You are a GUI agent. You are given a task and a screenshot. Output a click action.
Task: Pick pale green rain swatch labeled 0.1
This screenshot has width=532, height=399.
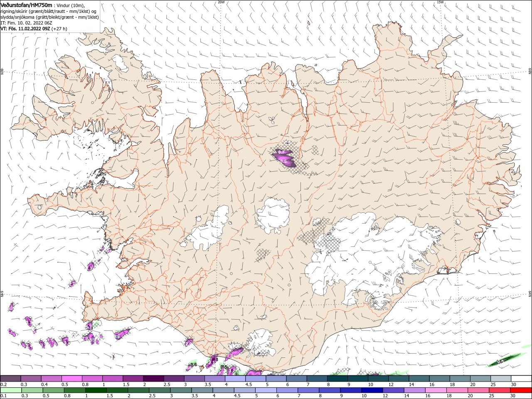(11, 390)
